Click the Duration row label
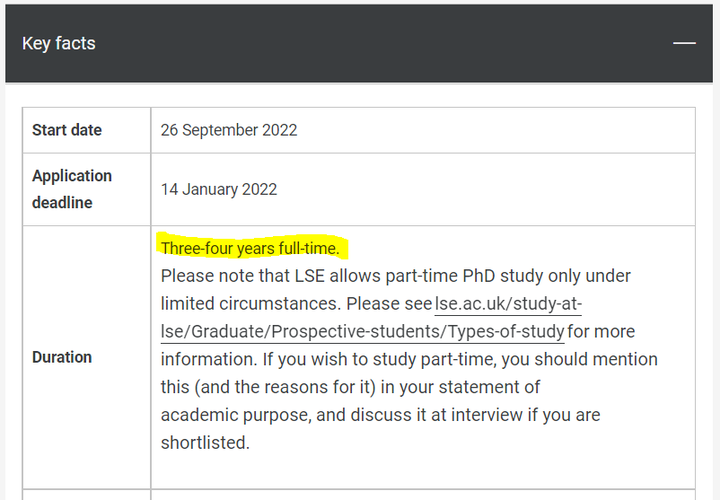 62,357
